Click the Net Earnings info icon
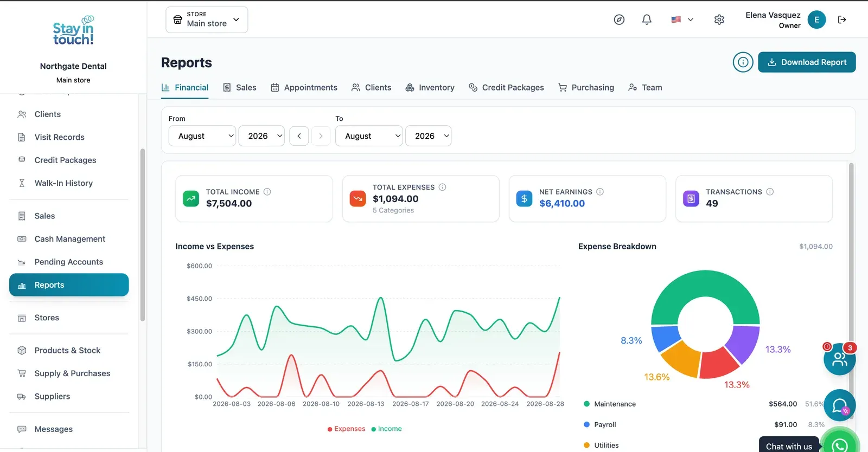 coord(600,192)
